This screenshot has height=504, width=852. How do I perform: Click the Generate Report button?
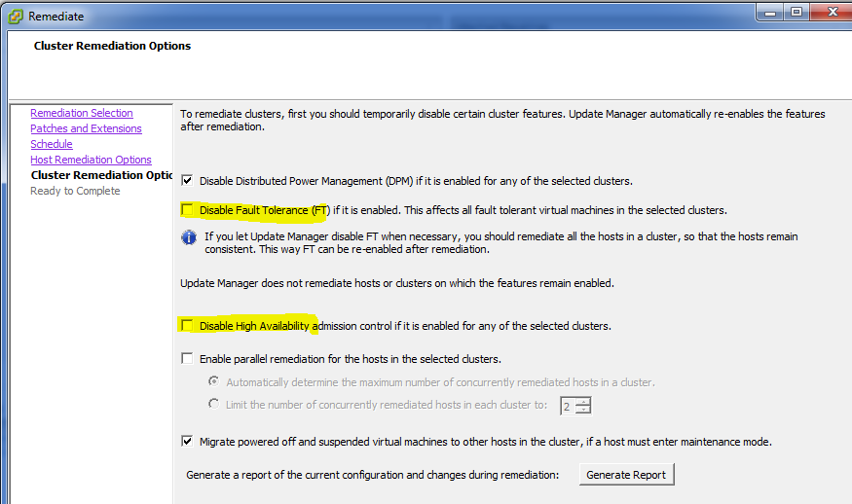pyautogui.click(x=626, y=475)
